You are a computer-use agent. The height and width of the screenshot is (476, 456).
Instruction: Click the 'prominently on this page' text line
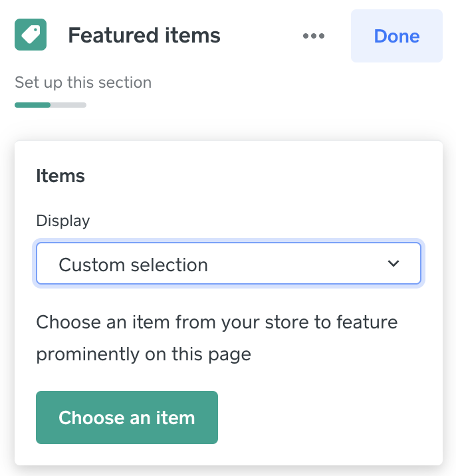(x=144, y=354)
